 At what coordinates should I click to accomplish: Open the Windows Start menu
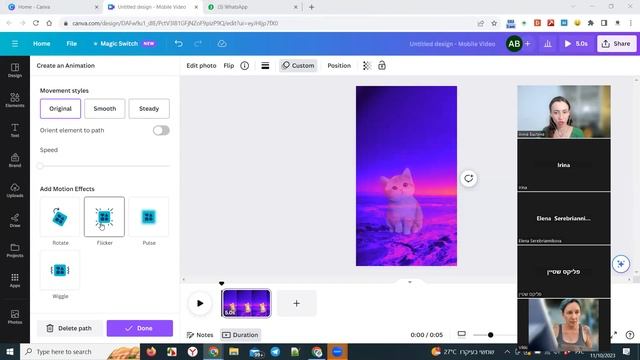tap(10, 351)
